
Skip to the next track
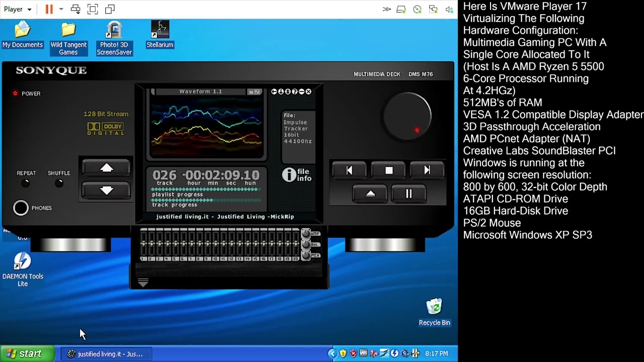(x=427, y=170)
